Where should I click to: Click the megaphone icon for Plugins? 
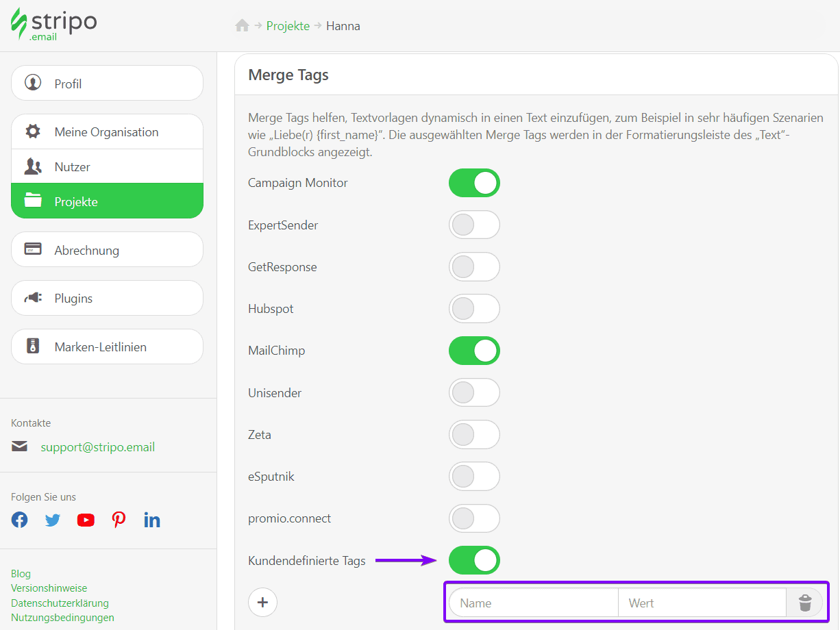(x=33, y=298)
